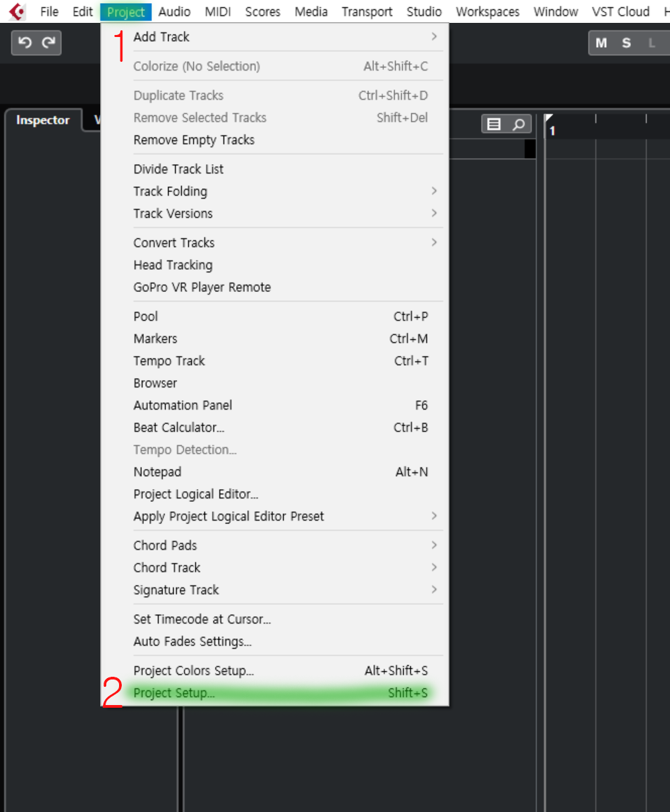Open the Notepad entry
Screen dimensions: 670x812
tap(275, 472)
